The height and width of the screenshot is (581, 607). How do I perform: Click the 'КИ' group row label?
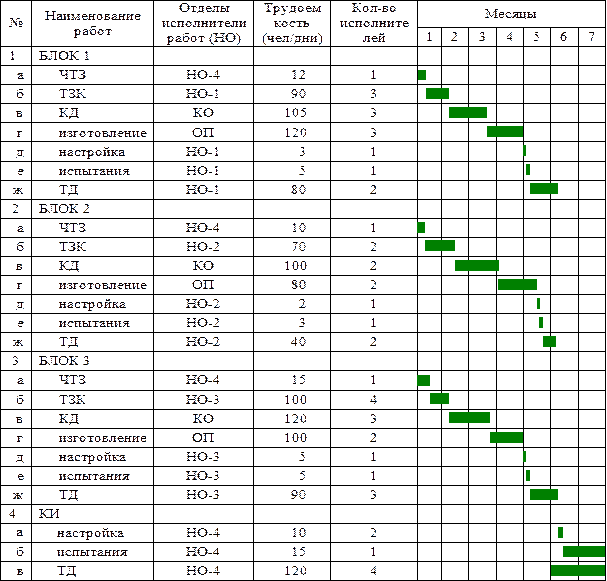[49, 514]
